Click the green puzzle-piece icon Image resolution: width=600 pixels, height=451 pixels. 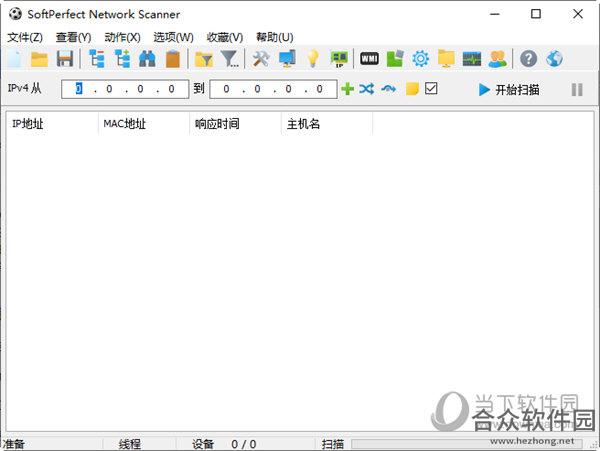coord(395,59)
